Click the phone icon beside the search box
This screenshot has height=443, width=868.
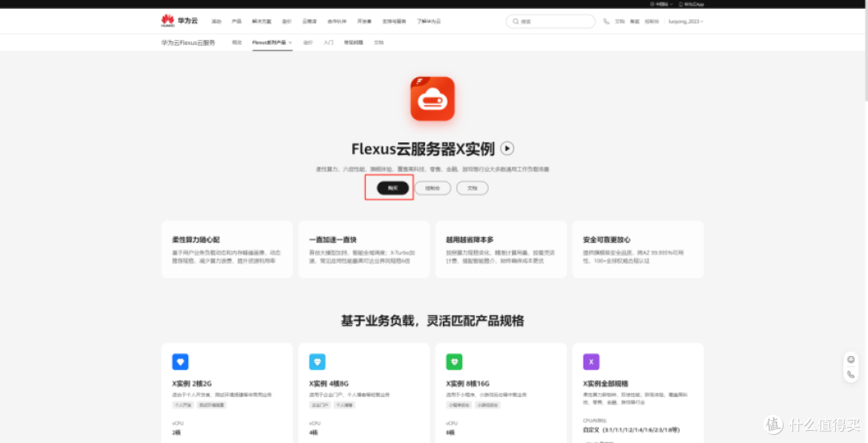click(x=606, y=22)
